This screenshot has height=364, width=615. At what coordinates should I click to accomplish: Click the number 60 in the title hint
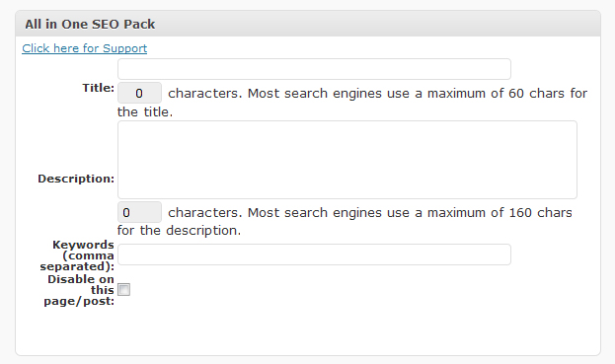[x=516, y=94]
